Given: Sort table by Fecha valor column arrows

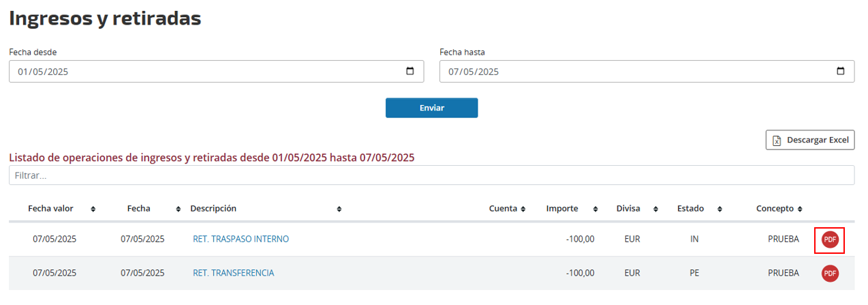Looking at the screenshot, I should [93, 209].
